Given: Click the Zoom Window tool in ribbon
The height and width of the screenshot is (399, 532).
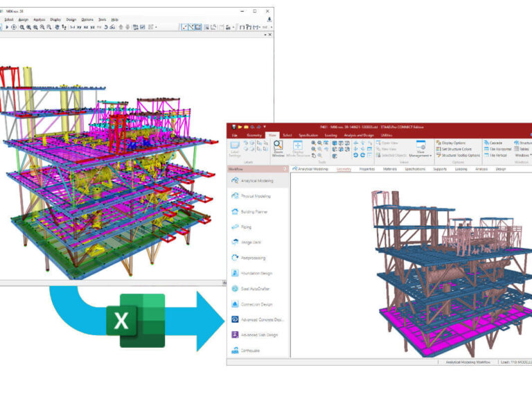Looking at the screenshot, I should (278, 149).
